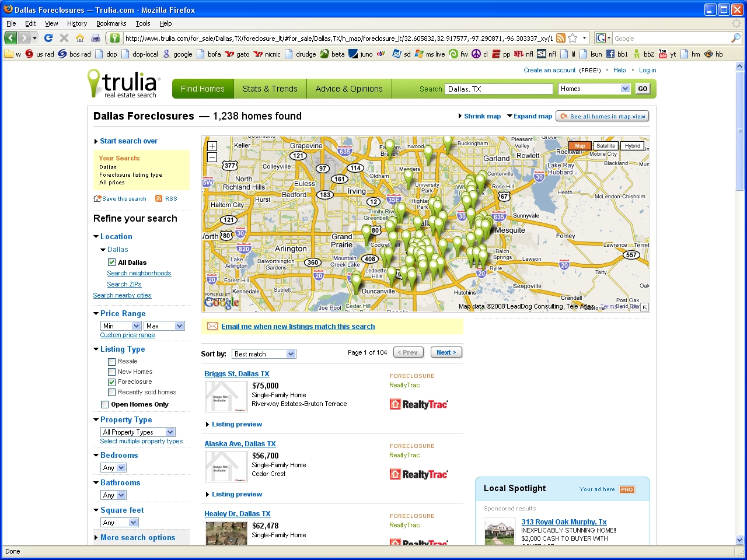
Task: Zoom out the map with minus button
Action: point(212,157)
